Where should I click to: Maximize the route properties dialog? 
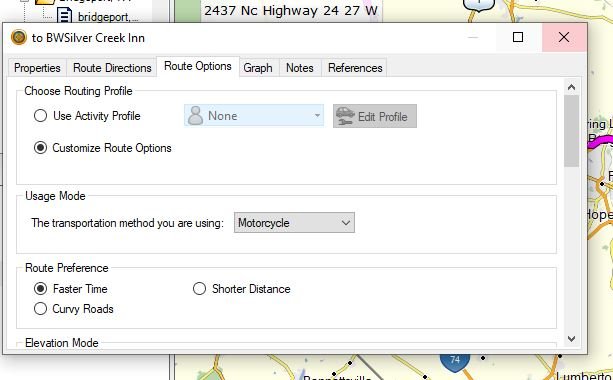518,37
